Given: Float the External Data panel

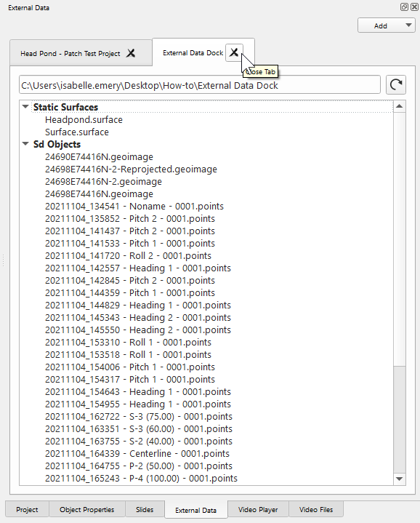Looking at the screenshot, I should click(404, 7).
